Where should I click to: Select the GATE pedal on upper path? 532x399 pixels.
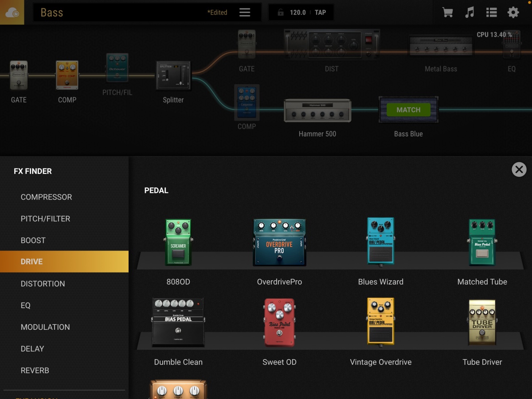click(246, 44)
